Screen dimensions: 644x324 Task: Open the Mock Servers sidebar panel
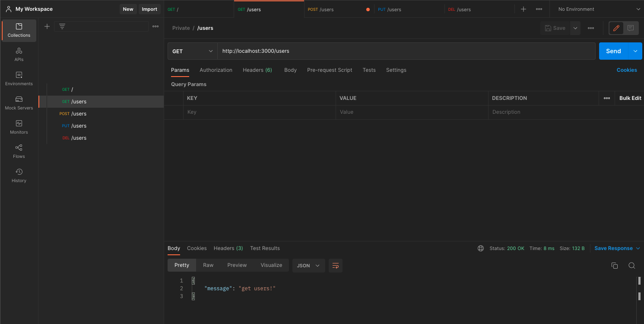tap(19, 103)
